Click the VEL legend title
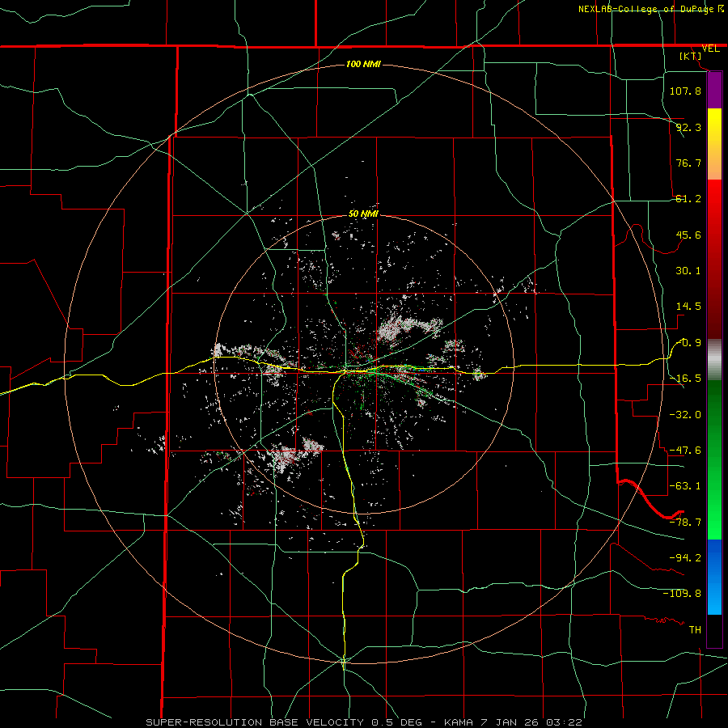The image size is (728, 728). 711,49
